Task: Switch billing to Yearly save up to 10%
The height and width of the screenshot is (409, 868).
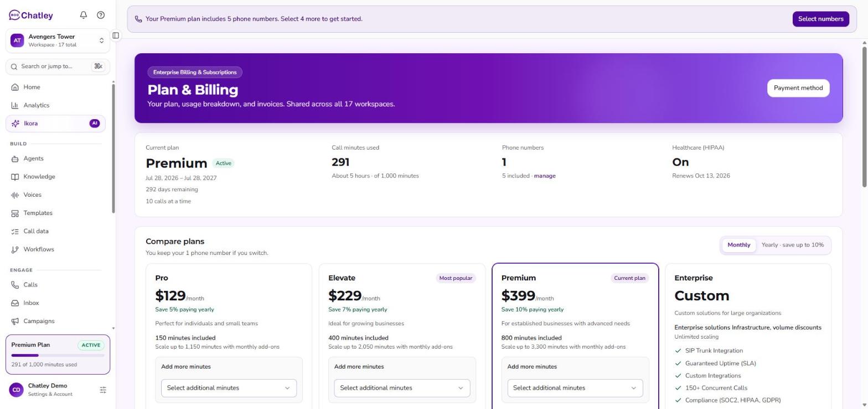Action: 792,245
